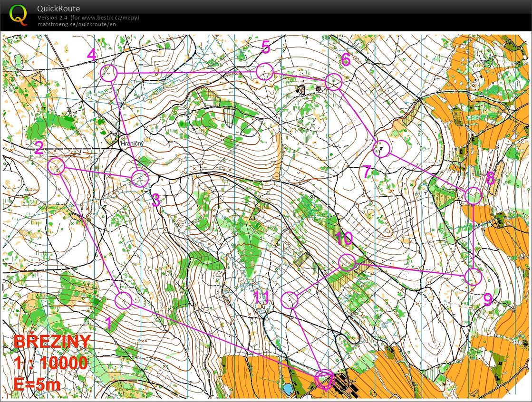Image resolution: width=532 pixels, height=402 pixels.
Task: Select control circle 4 on the map
Action: tap(109, 73)
